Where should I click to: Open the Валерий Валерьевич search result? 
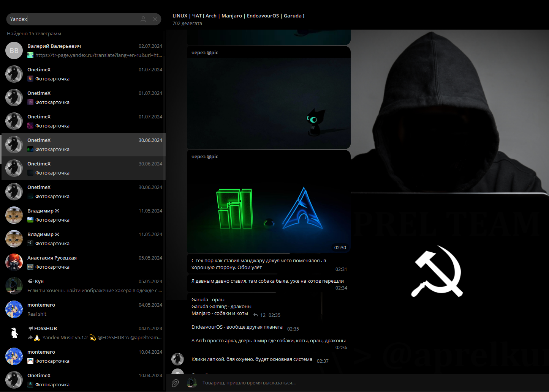click(84, 50)
